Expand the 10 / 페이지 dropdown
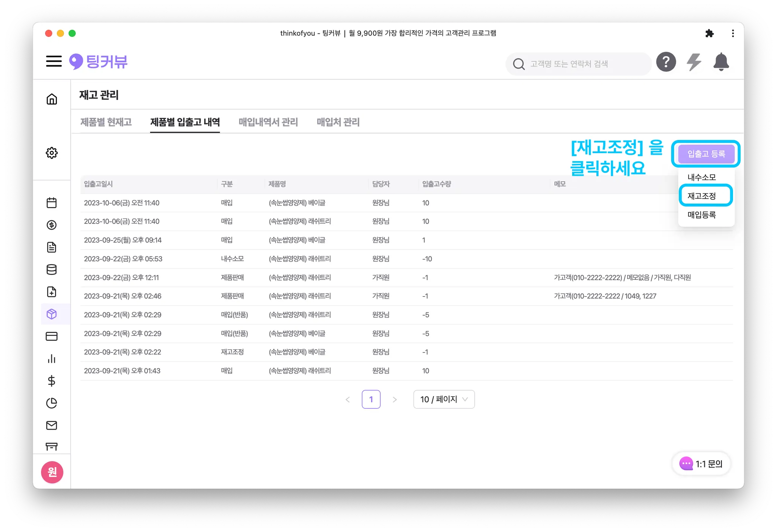Screen dimensions: 777x532 click(444, 399)
